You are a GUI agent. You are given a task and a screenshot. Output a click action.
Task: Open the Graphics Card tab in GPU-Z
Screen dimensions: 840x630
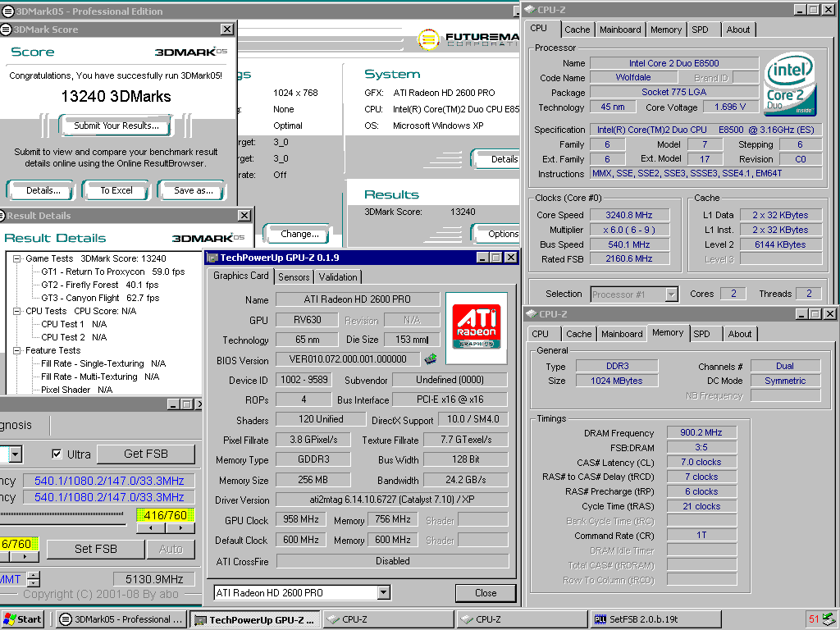point(240,276)
